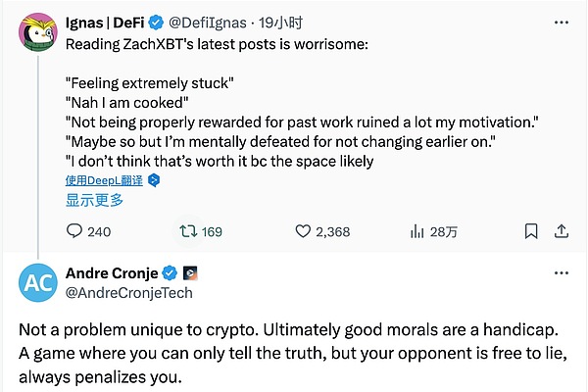588x392 pixels.
Task: Click the DeepL logo icon beside translate link
Action: point(154,181)
